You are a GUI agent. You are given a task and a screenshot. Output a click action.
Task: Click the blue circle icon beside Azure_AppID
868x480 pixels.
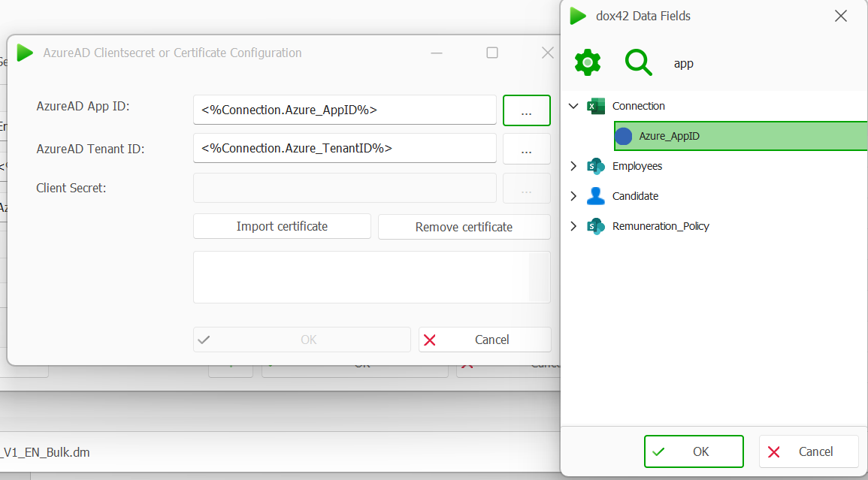tap(623, 136)
